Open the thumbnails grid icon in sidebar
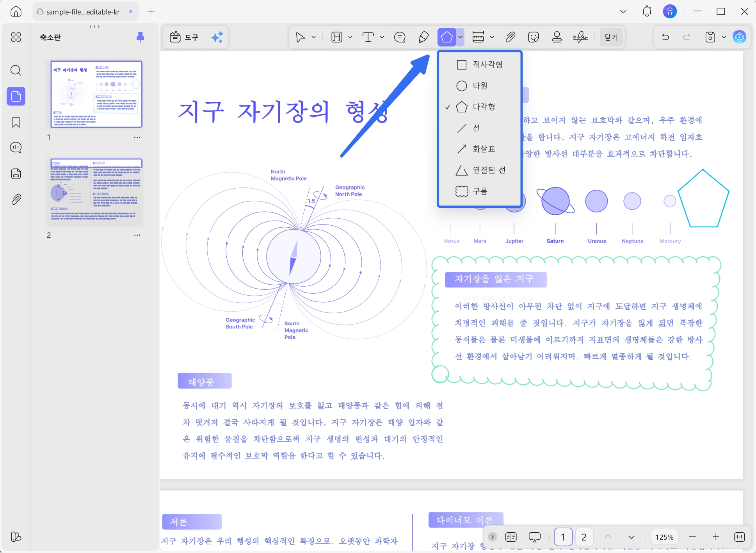Screen dimensions: 756x553 point(16,37)
